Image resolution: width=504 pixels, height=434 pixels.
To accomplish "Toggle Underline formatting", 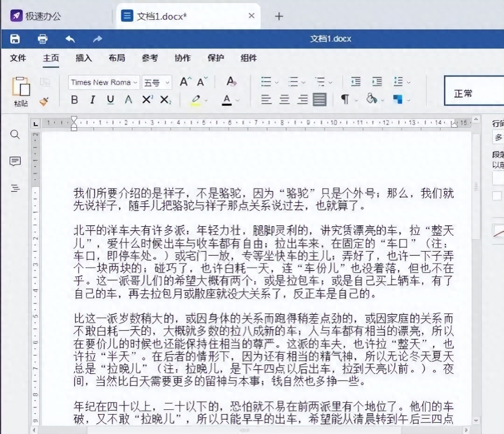I will 111,100.
